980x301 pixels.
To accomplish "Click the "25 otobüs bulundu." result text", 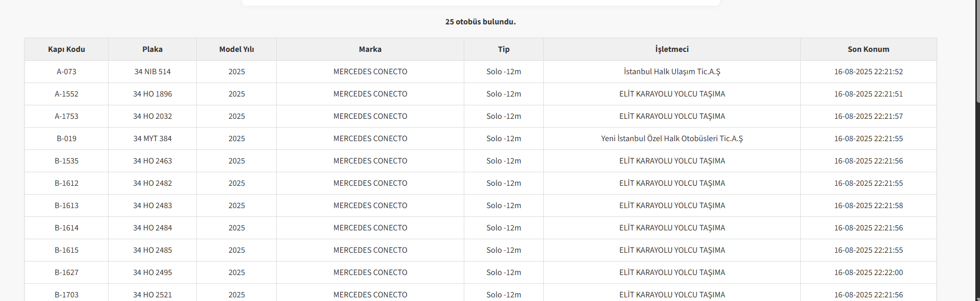I will pos(480,22).
